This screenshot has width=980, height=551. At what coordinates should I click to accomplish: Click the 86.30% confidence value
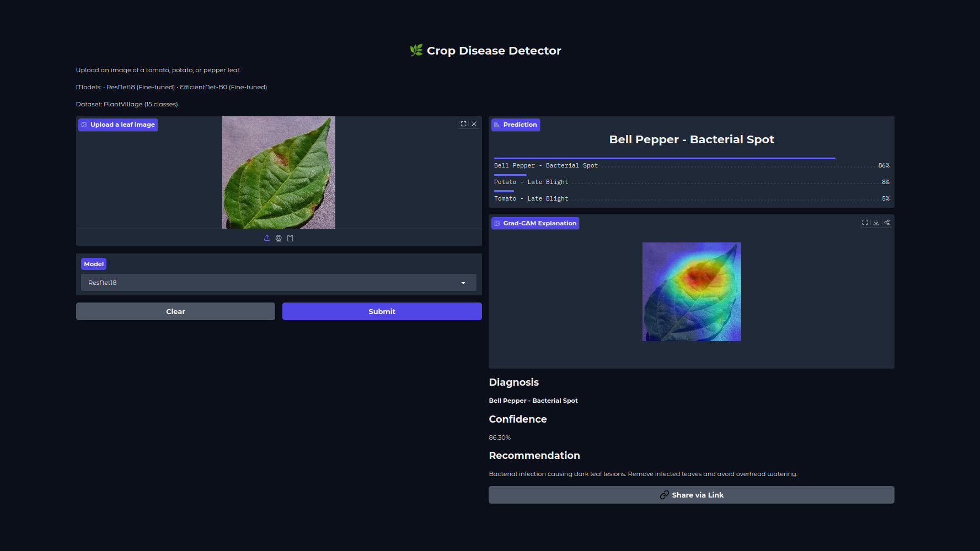500,437
